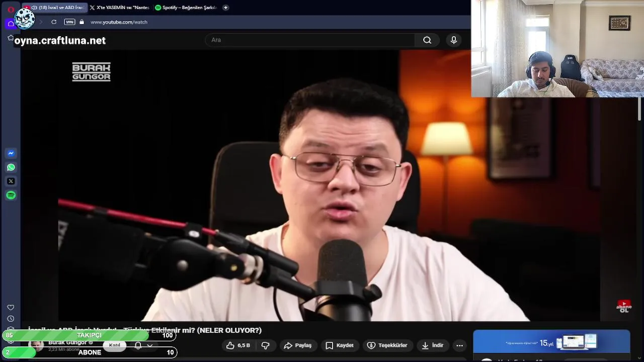Open more actions three-dot menu

[x=459, y=345]
